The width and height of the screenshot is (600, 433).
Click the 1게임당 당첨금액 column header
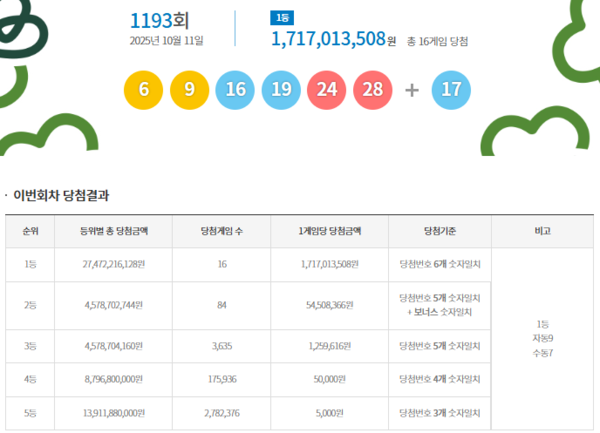(330, 231)
